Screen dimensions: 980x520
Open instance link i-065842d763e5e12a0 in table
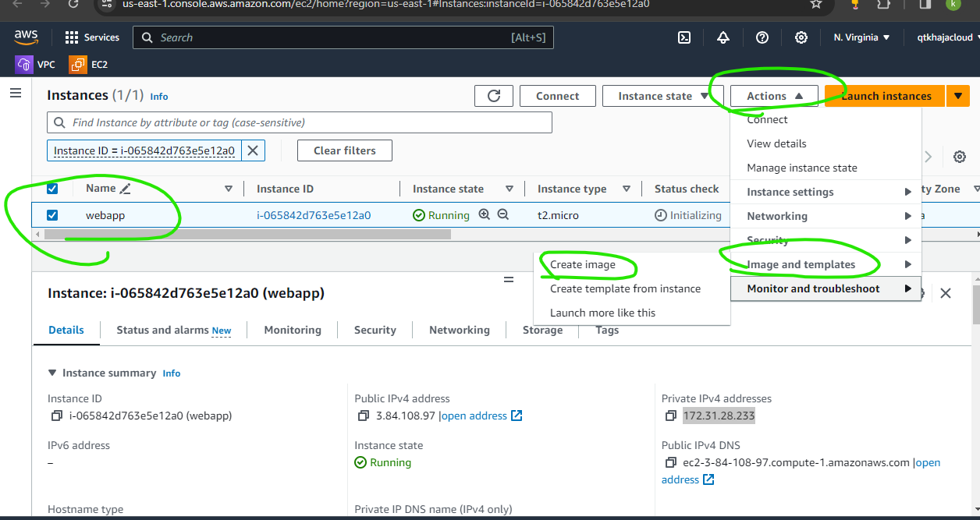[x=314, y=215]
